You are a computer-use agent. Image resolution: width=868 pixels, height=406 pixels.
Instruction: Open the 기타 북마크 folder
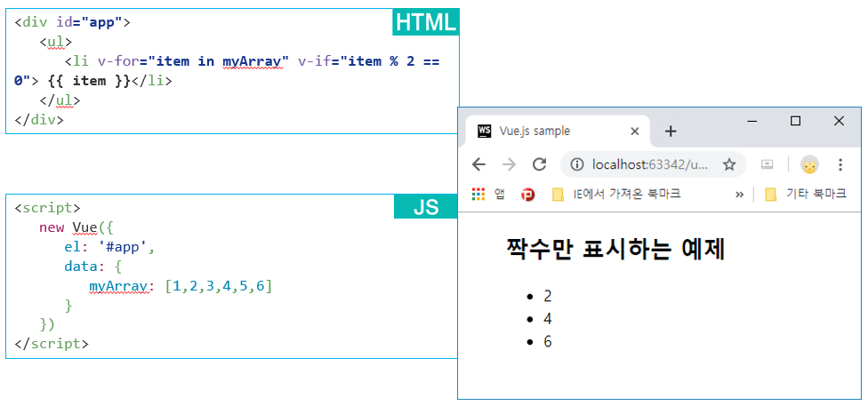[x=806, y=195]
